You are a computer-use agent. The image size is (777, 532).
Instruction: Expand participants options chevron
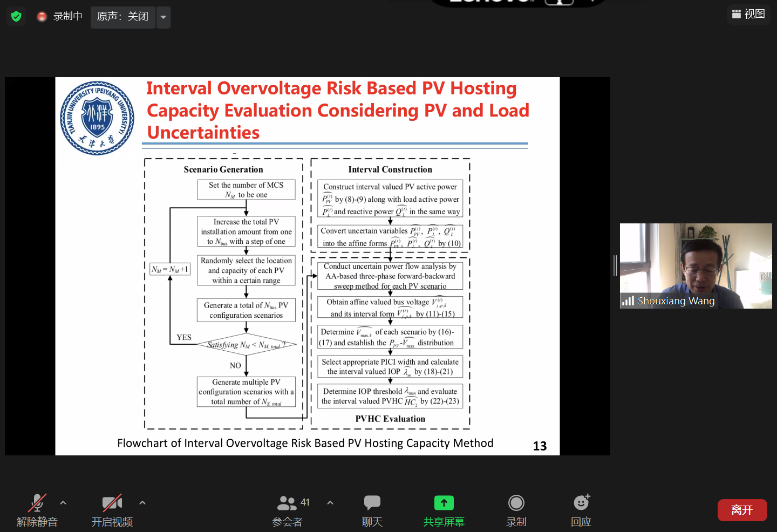pos(330,502)
